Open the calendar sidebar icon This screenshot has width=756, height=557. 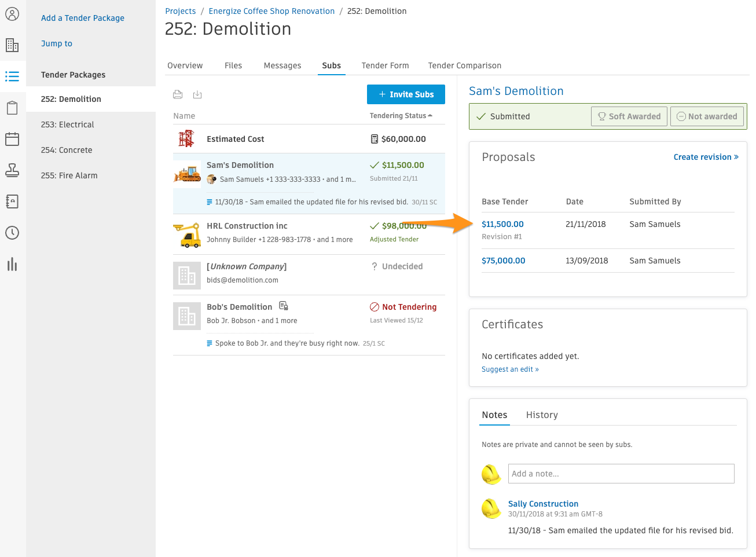coord(12,139)
